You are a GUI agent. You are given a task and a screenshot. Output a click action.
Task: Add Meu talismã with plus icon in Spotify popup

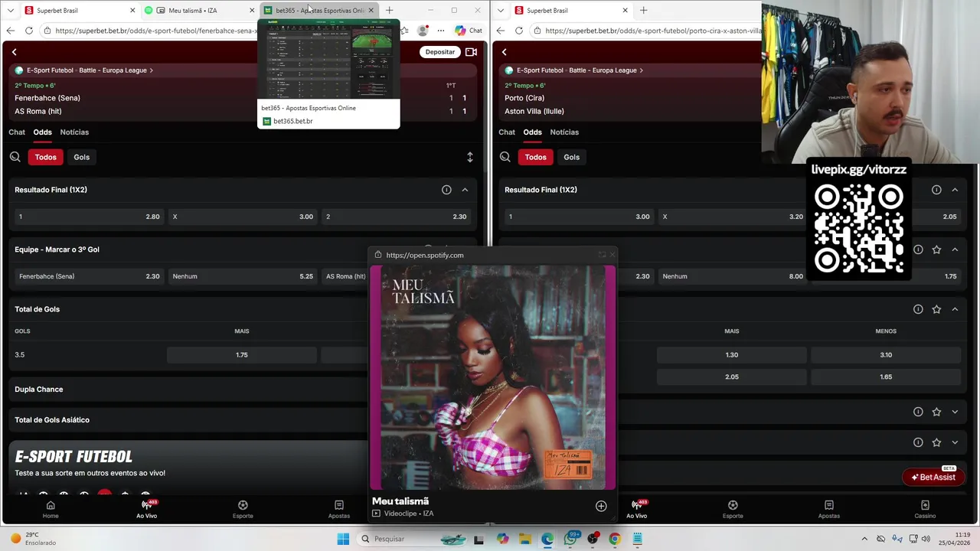tap(601, 506)
